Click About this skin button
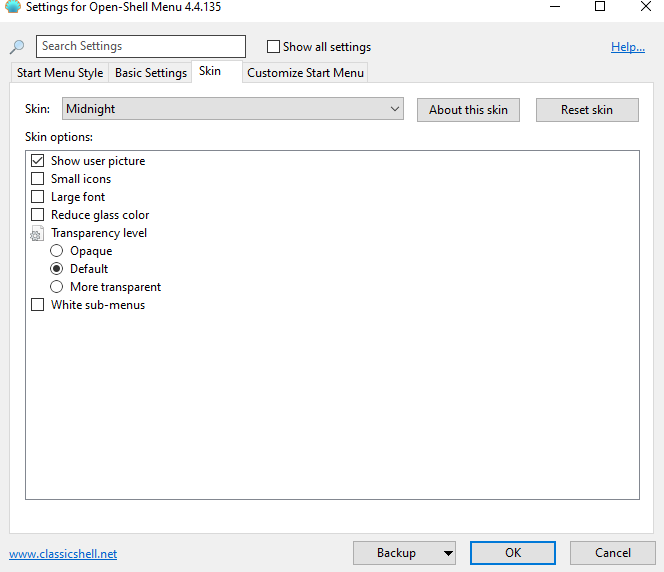This screenshot has height=572, width=664. pos(468,110)
